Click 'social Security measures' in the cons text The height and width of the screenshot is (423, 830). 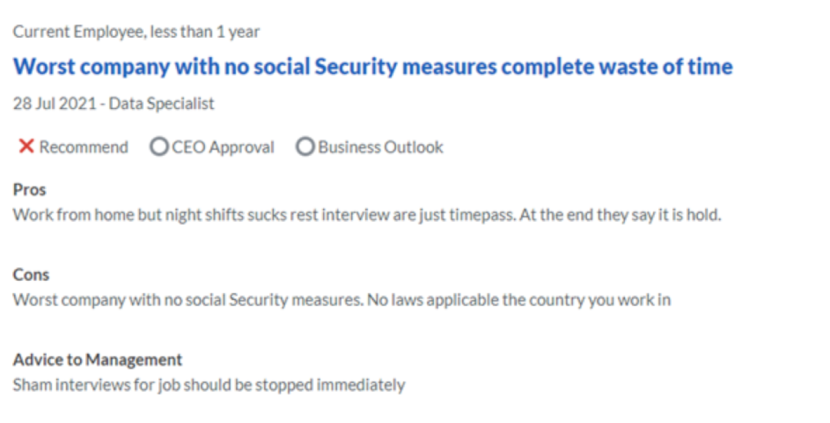pos(273,300)
